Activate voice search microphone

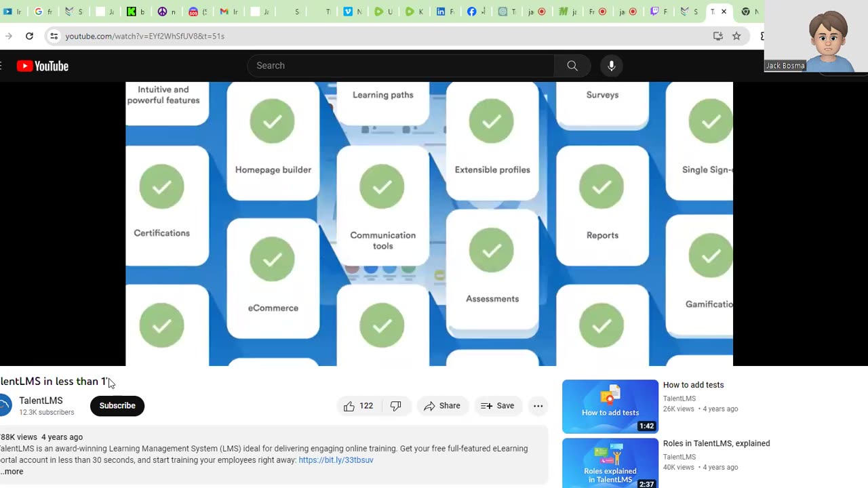(611, 66)
